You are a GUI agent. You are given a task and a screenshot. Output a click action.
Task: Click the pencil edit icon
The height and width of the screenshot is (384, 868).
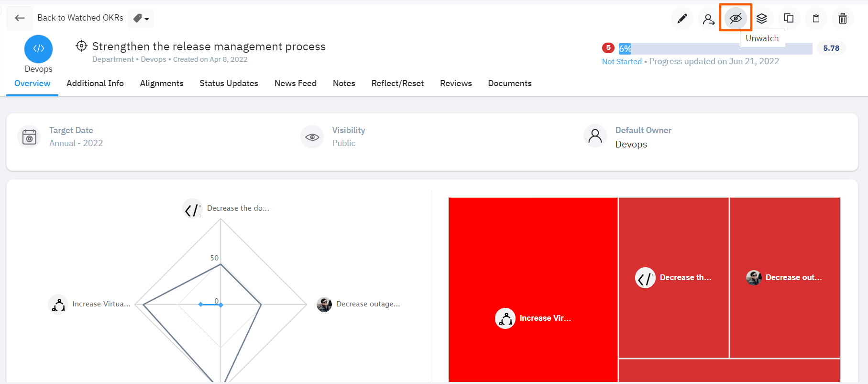pos(682,19)
